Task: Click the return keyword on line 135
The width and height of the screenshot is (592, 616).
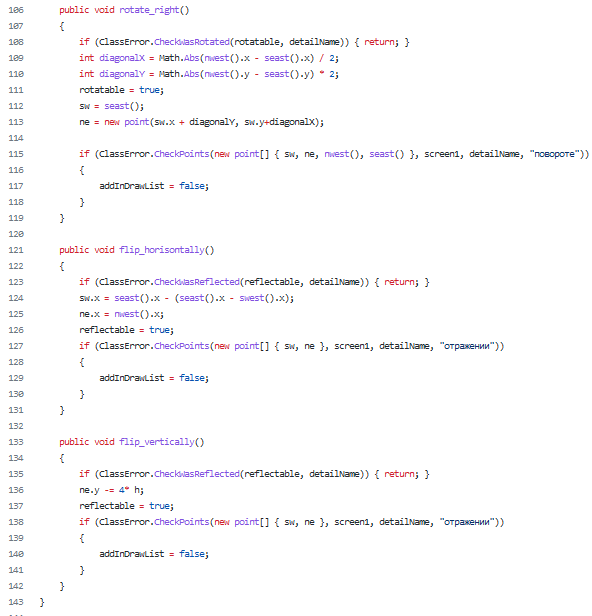Action: pos(399,474)
